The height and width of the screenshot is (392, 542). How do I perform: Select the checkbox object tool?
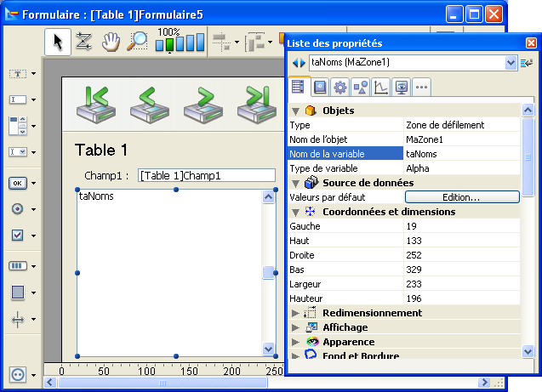tap(17, 235)
